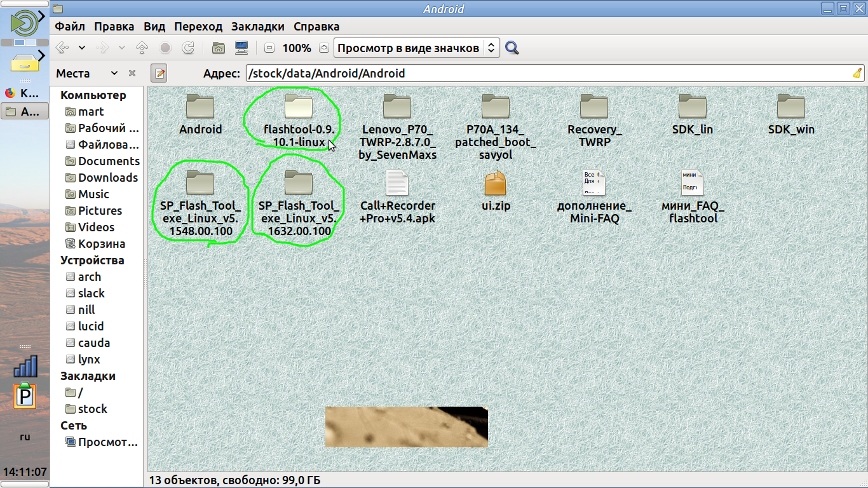Click the stop loading icon
This screenshot has height=488, width=868.
pos(165,48)
